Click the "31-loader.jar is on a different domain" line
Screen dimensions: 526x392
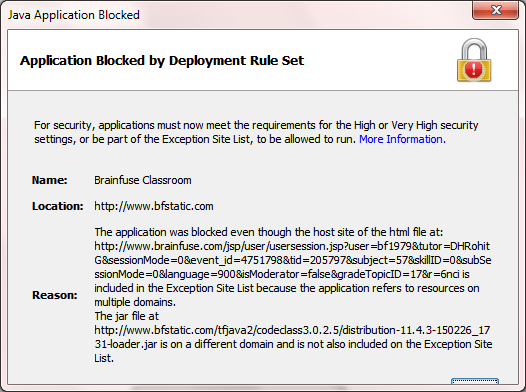coord(293,344)
